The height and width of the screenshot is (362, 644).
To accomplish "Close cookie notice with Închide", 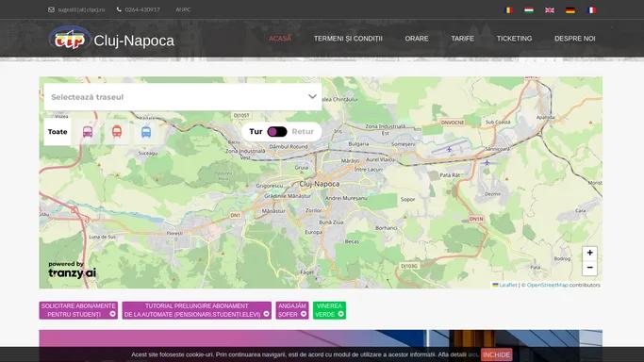I will (x=497, y=355).
